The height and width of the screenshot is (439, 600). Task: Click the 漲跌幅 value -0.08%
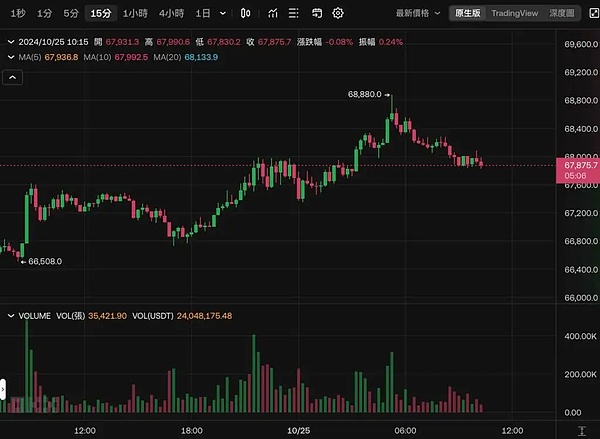coord(339,42)
